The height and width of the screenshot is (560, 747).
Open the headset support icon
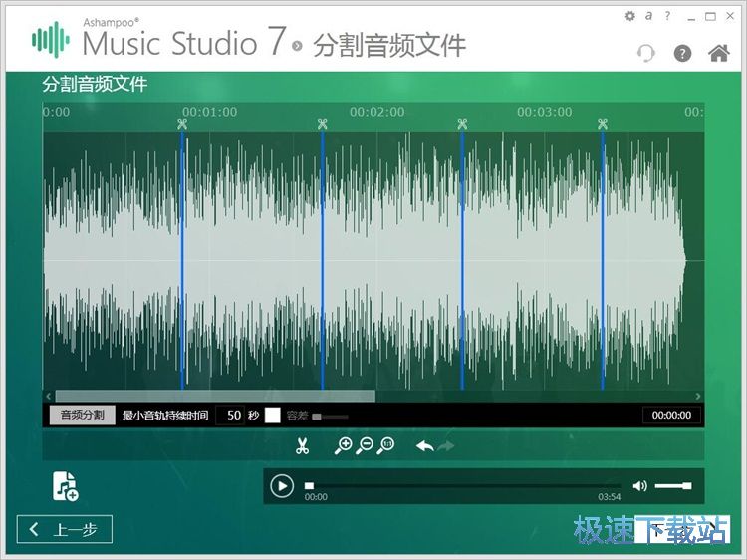pos(646,53)
